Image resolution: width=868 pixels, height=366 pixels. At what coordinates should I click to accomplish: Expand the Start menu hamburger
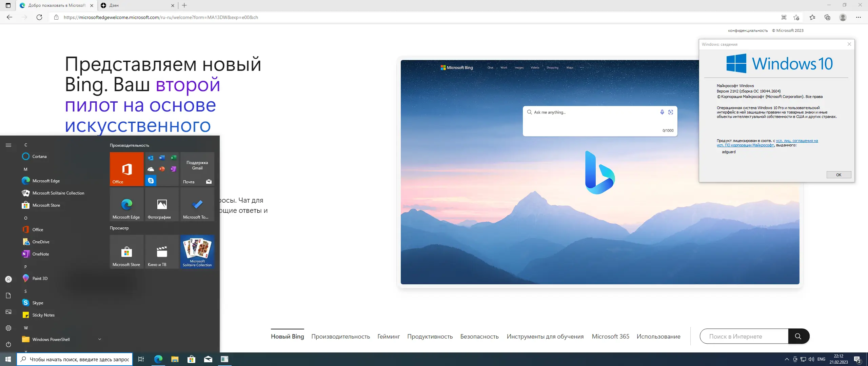click(x=8, y=145)
